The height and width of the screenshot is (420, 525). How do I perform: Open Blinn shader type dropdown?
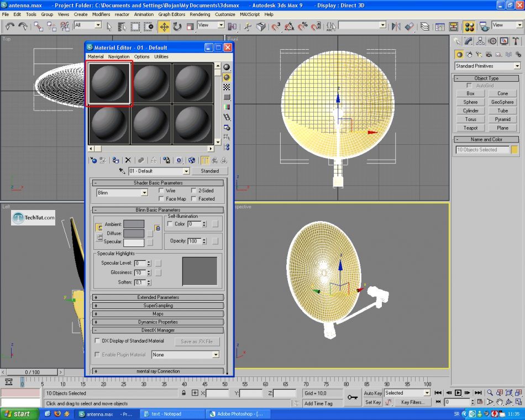[x=122, y=192]
